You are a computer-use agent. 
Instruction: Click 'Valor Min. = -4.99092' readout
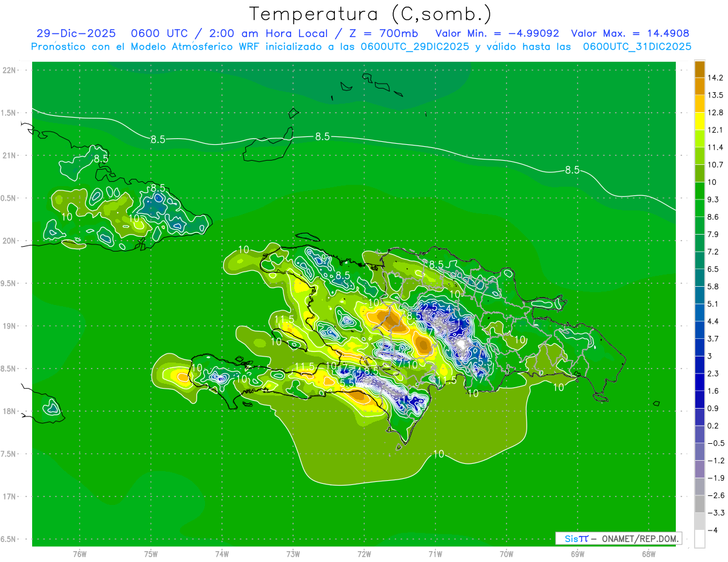[497, 33]
